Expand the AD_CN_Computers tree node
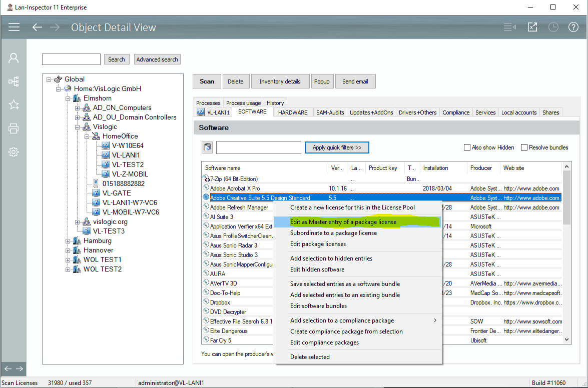This screenshot has width=588, height=388. 78,108
